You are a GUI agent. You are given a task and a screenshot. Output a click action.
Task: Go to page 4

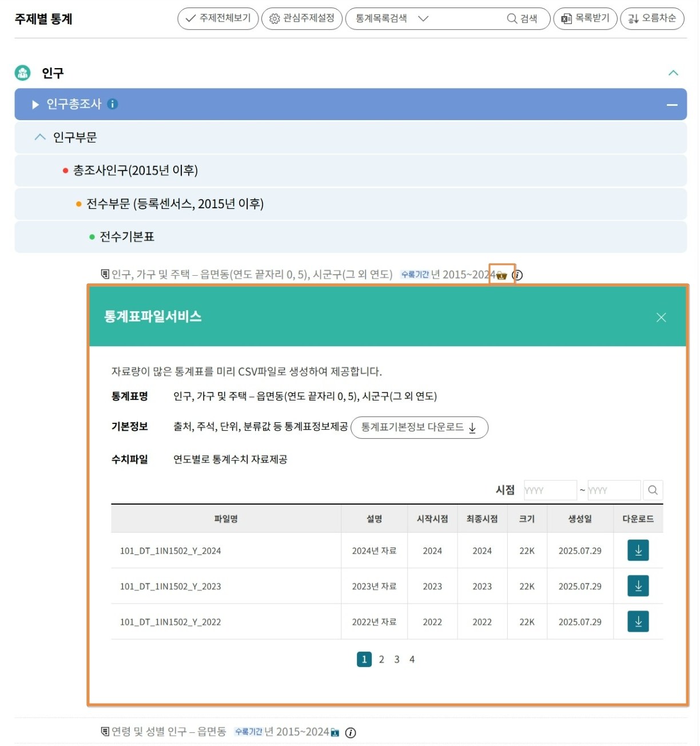click(412, 660)
